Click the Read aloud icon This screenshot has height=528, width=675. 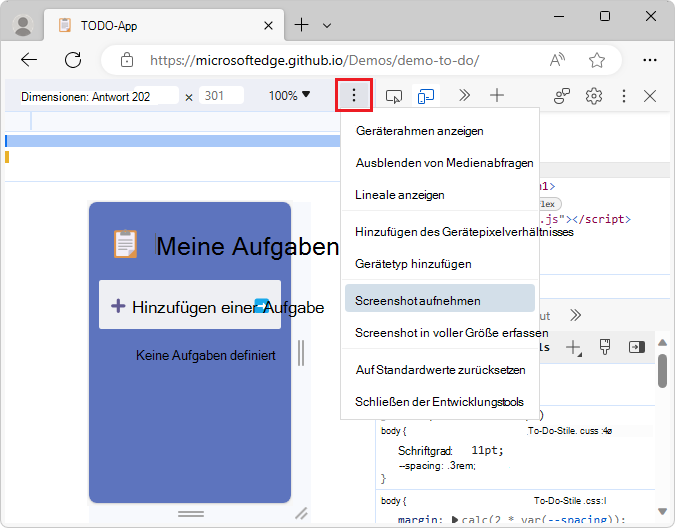(x=557, y=60)
